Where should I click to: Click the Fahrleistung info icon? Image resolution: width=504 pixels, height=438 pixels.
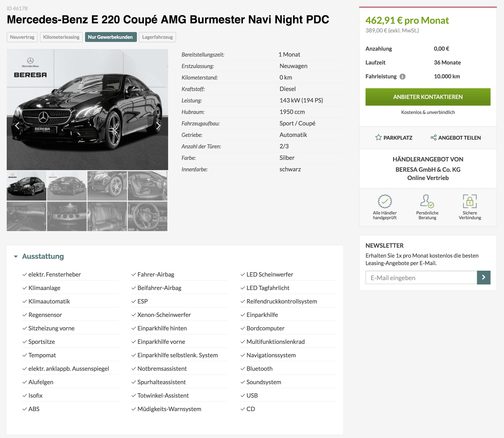(402, 77)
